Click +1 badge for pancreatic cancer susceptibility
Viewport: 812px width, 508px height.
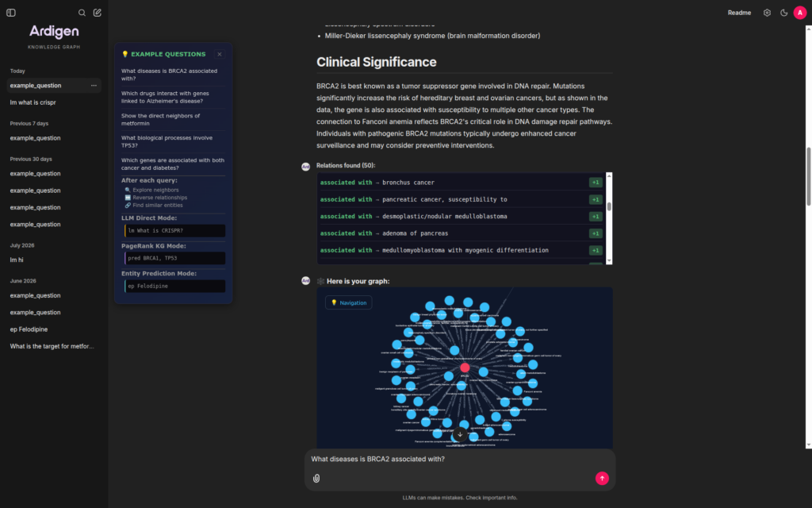pos(595,199)
